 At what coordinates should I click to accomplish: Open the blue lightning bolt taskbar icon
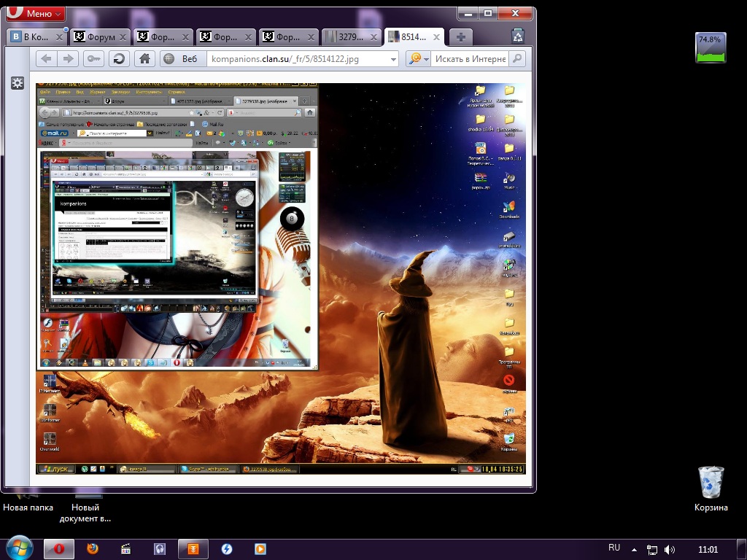(227, 549)
